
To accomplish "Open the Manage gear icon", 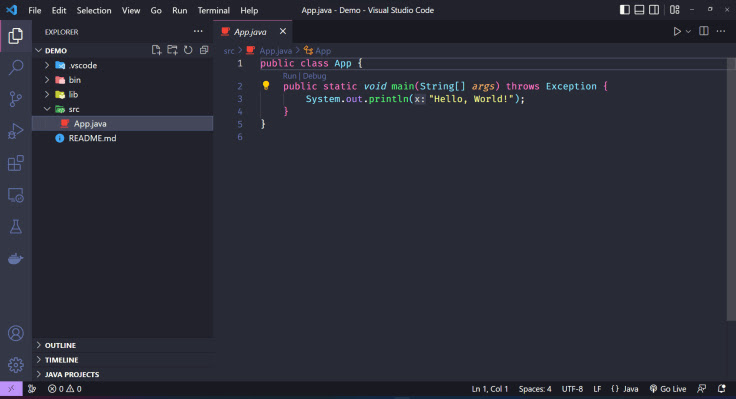I will point(15,365).
